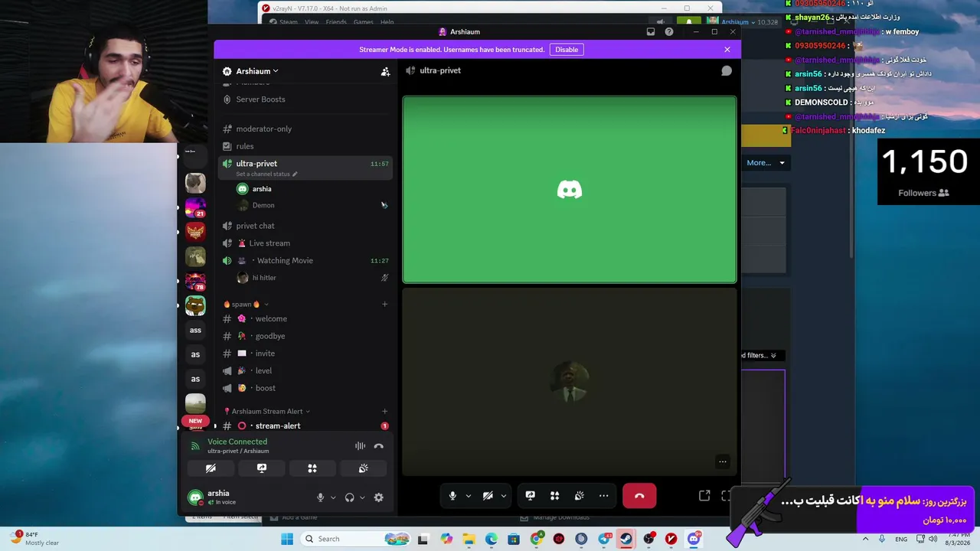980x551 pixels.
Task: Dismiss the Streamer Mode banner
Action: 727,50
